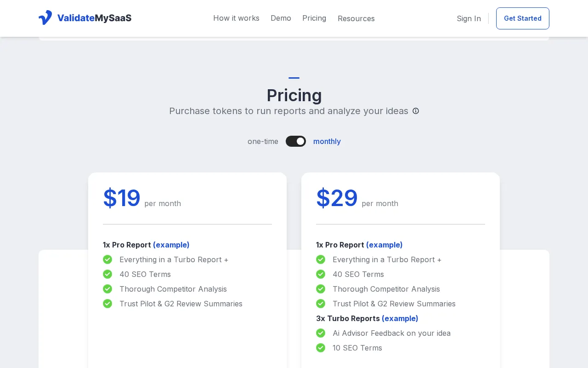The image size is (588, 368).
Task: Click the check icon beside 10 SEO Terms
Action: tap(321, 348)
